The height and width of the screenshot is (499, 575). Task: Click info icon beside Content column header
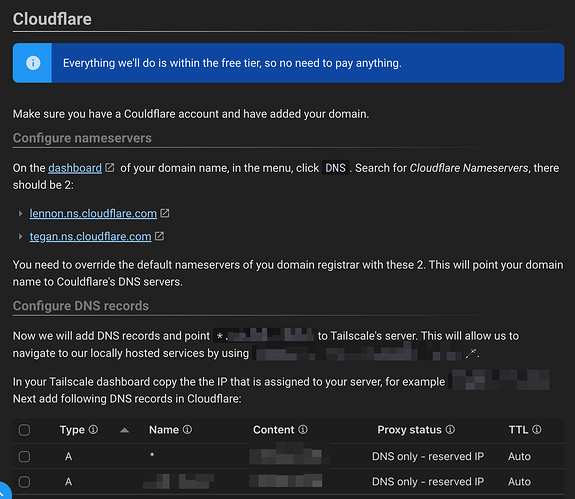[303, 429]
